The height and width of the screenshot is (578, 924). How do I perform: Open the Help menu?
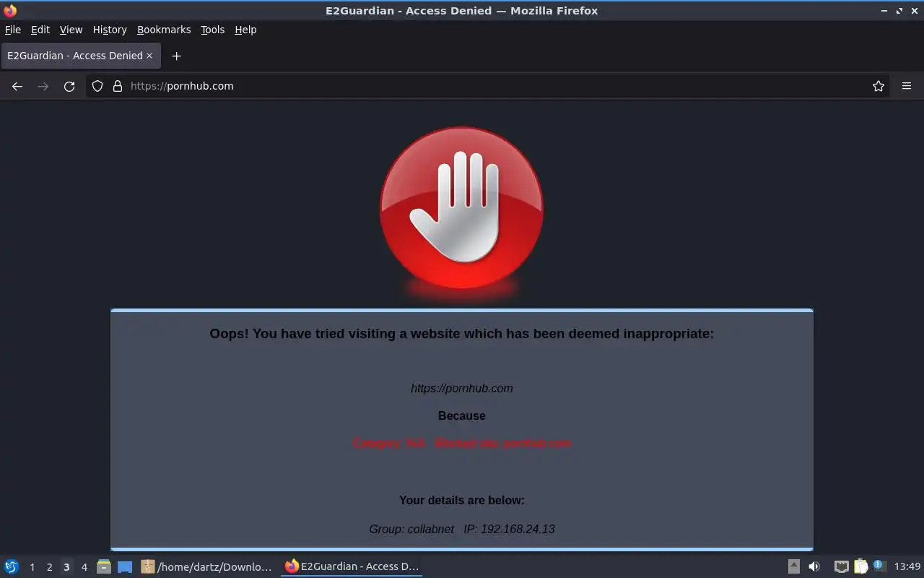click(245, 30)
